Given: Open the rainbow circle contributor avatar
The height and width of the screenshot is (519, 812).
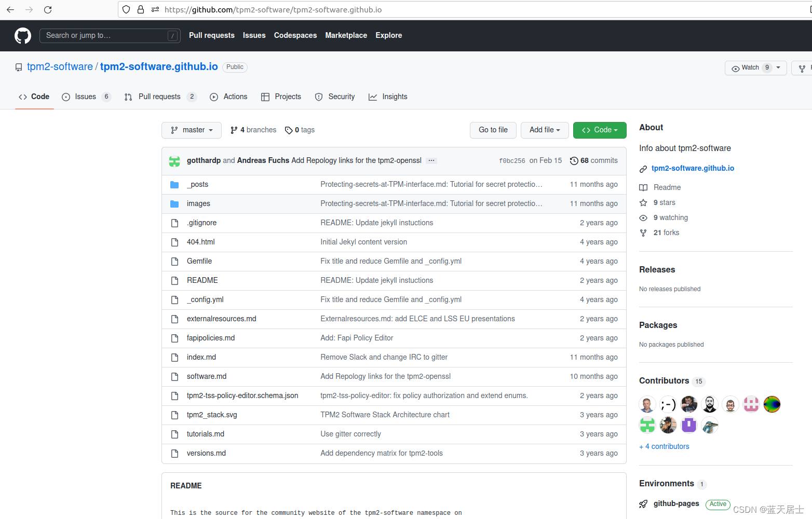Looking at the screenshot, I should tap(772, 404).
